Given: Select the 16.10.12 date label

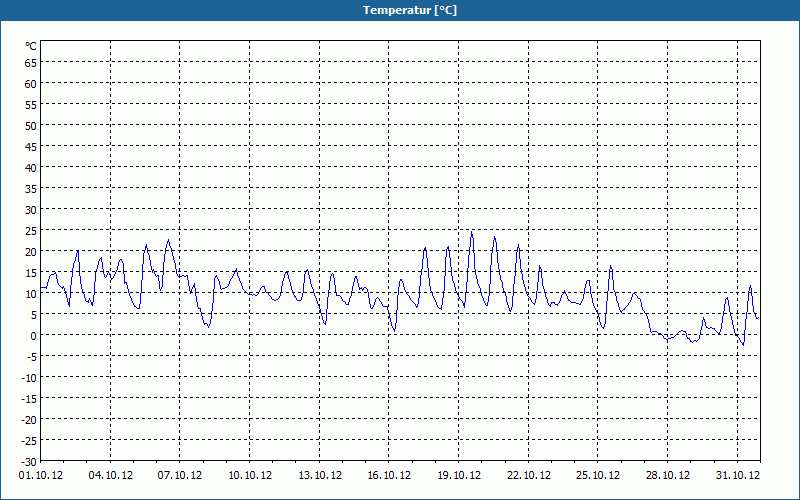Looking at the screenshot, I should (x=389, y=475).
